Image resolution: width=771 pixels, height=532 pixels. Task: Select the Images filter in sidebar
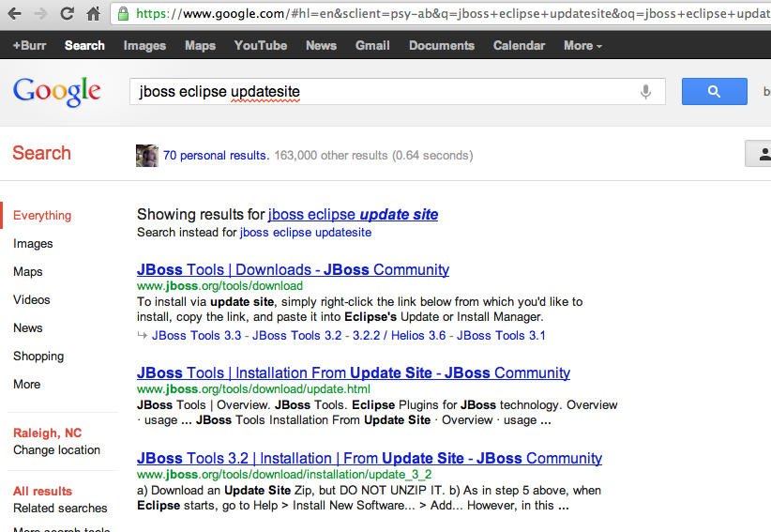click(33, 243)
